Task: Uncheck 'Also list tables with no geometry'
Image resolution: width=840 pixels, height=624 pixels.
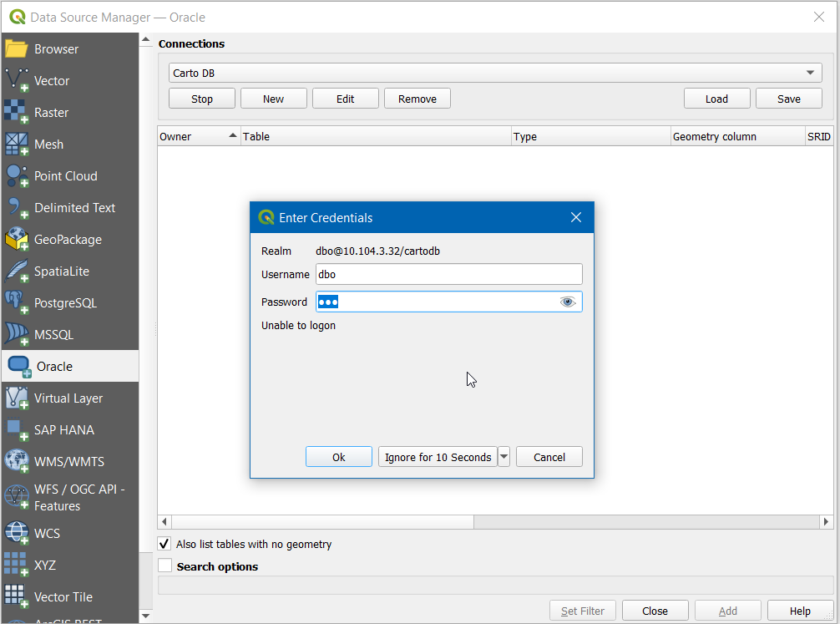Action: pyautogui.click(x=164, y=544)
